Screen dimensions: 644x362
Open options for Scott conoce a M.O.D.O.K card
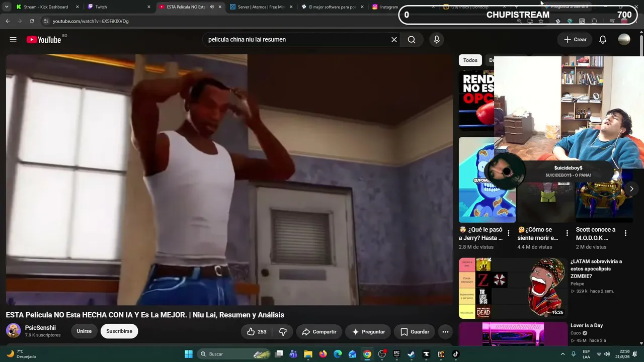625,233
